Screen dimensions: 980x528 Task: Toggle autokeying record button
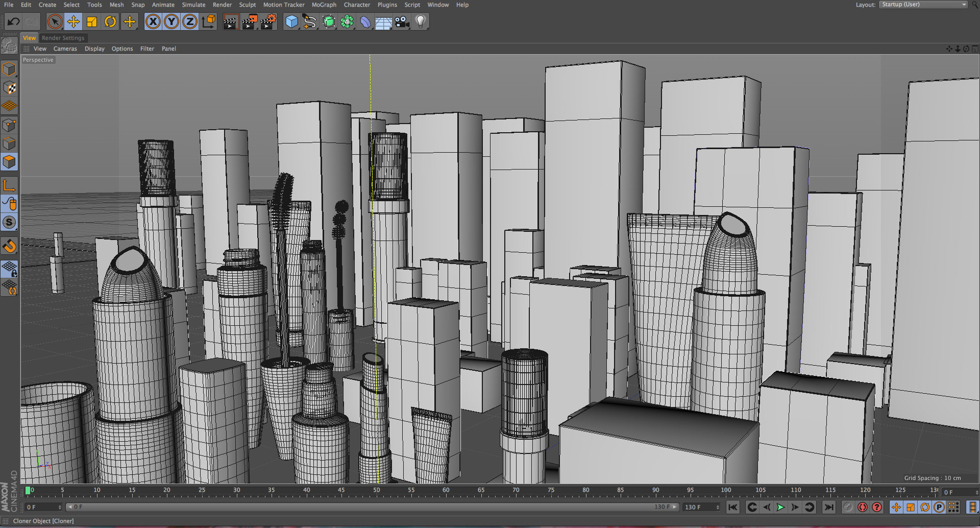click(x=863, y=507)
